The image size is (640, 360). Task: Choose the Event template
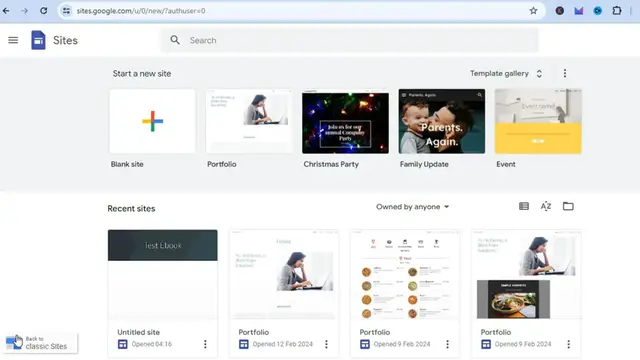[x=538, y=121]
